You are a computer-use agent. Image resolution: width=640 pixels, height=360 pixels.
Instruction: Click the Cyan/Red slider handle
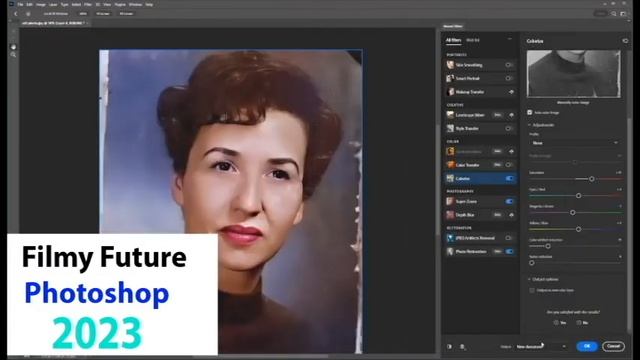[578, 196]
